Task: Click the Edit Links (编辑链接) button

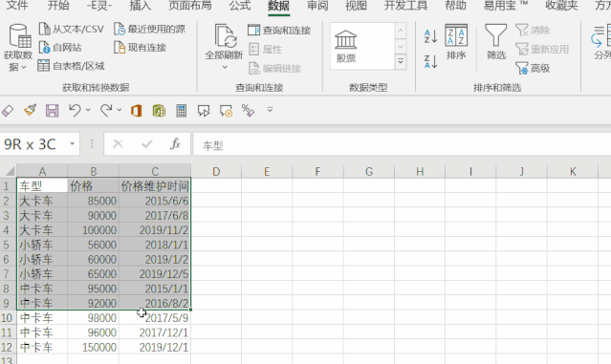Action: (x=274, y=68)
